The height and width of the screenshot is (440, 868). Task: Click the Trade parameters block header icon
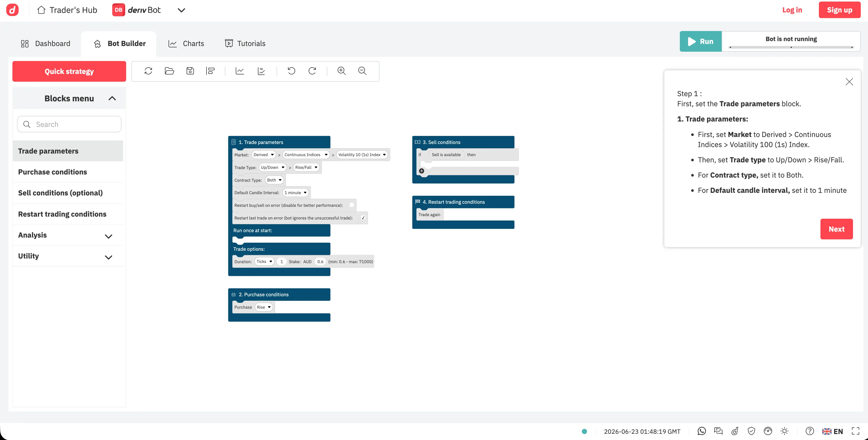233,142
